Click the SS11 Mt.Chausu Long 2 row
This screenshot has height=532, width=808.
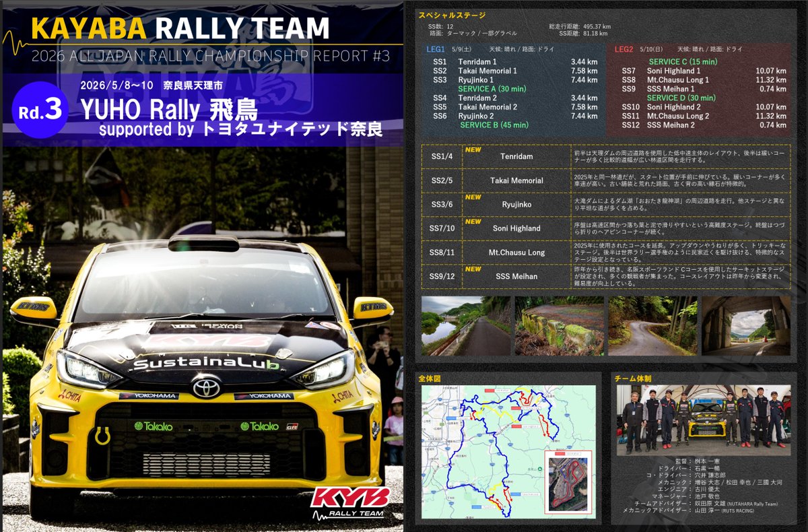click(704, 116)
